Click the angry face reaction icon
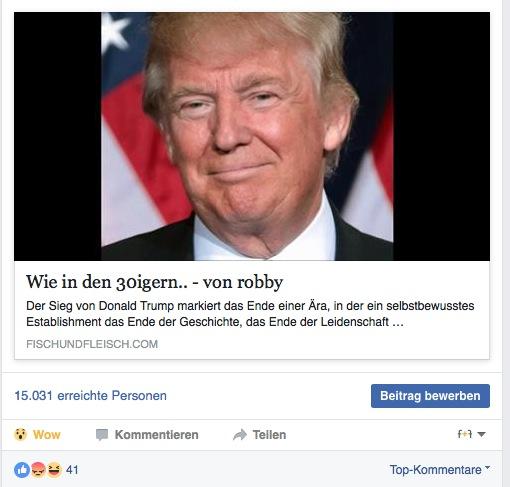The image size is (510, 487). (38, 470)
